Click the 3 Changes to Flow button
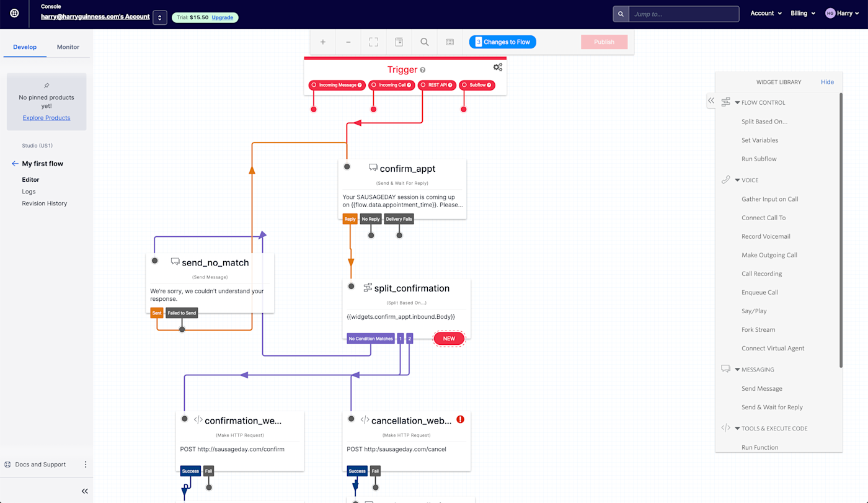 click(x=503, y=42)
